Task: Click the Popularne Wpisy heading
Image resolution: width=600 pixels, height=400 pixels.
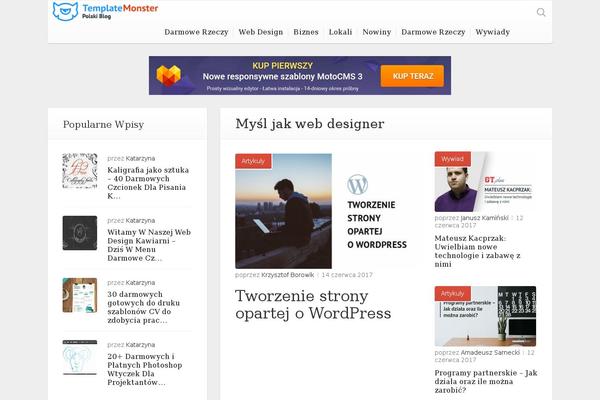Action: (x=103, y=124)
